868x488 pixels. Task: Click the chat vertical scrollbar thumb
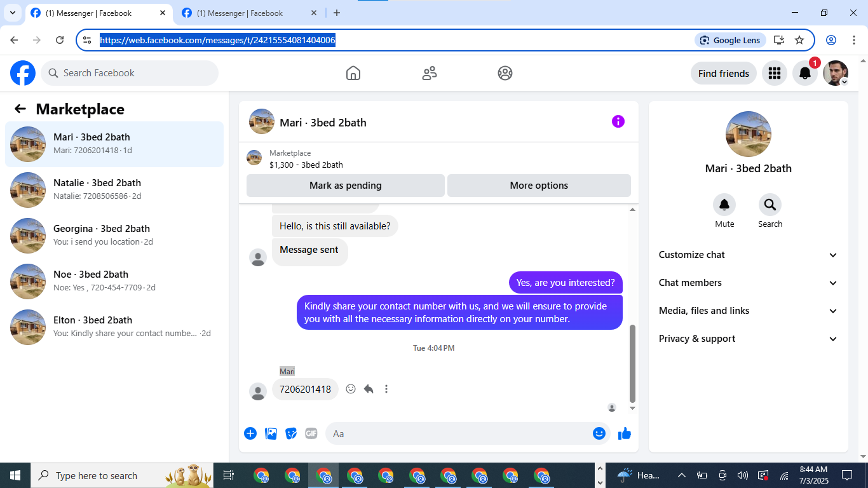(632, 362)
